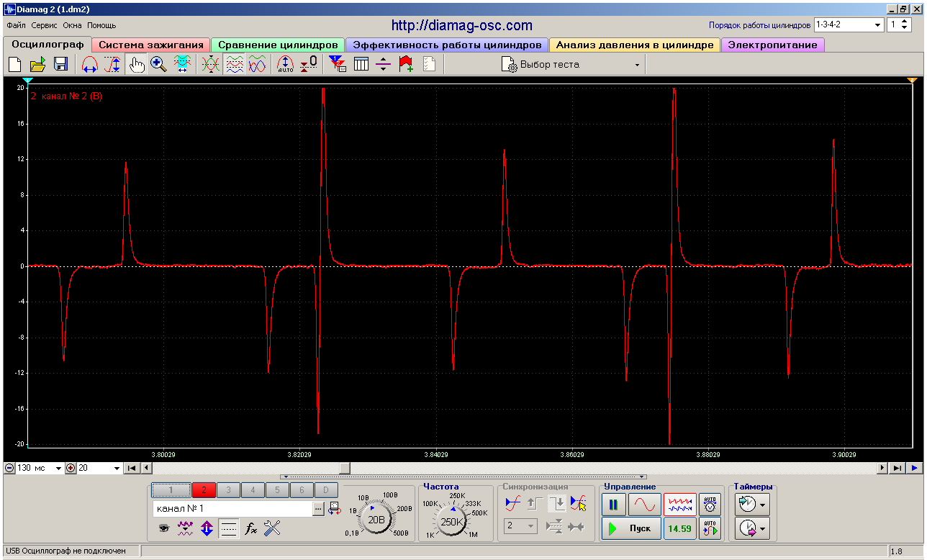Toggle the channel 5 button

(x=277, y=490)
